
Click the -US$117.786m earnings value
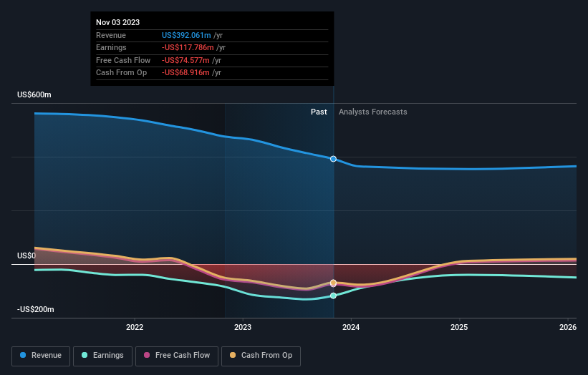point(188,47)
